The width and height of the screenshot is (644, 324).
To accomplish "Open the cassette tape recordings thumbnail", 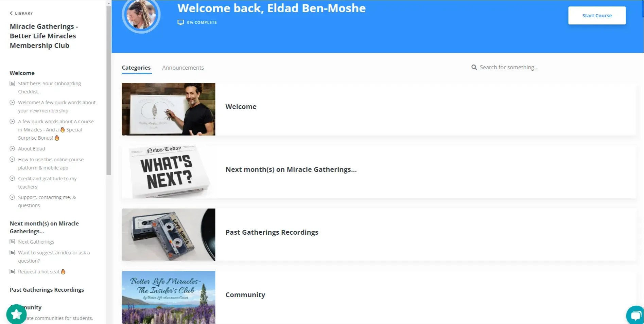I will coord(169,235).
